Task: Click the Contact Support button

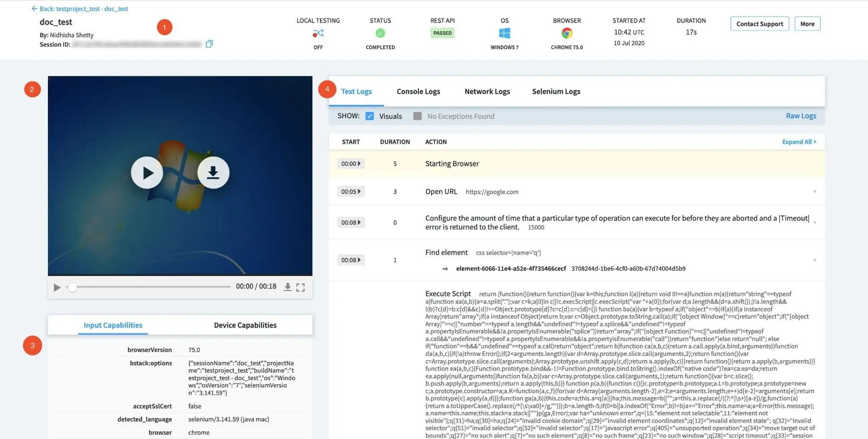Action: point(759,24)
